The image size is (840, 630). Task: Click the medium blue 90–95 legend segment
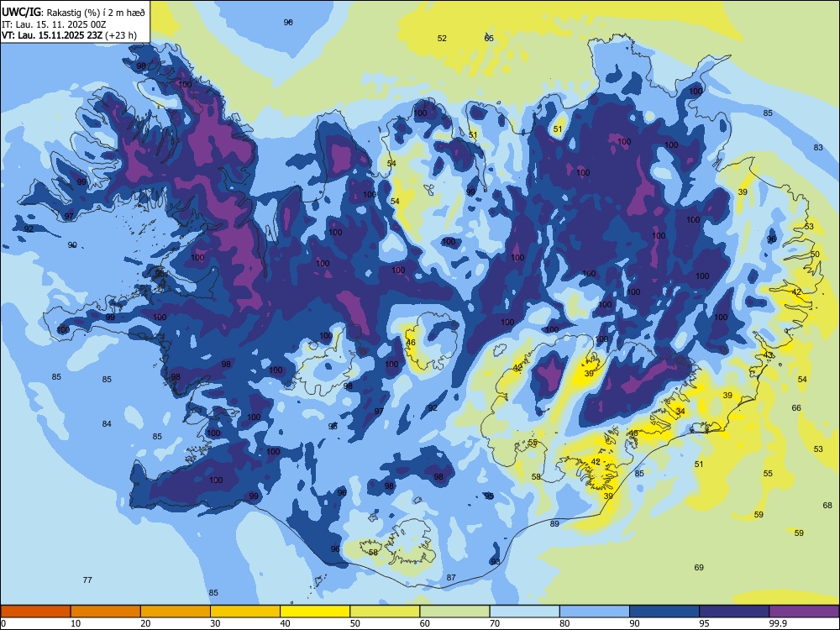coord(664,612)
